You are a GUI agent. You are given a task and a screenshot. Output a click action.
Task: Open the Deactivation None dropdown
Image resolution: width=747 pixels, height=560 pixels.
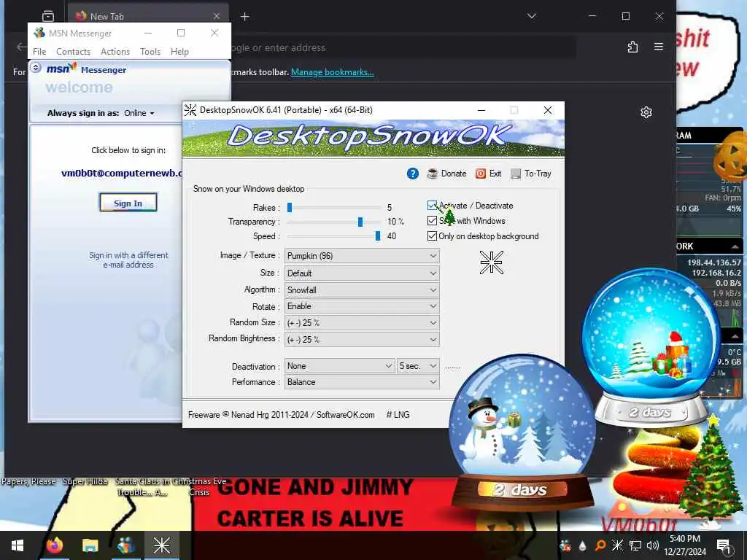[x=340, y=366]
